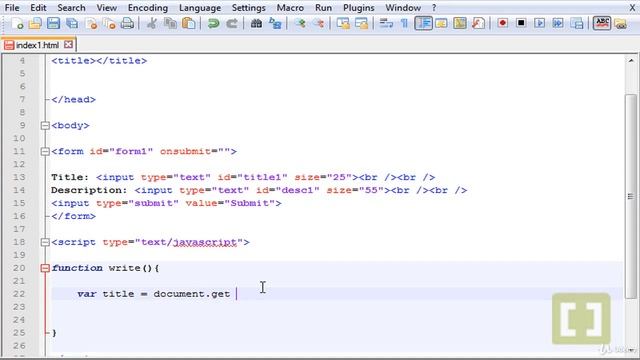Start macro recording with red dot icon
This screenshot has width=640, height=360.
[502, 23]
